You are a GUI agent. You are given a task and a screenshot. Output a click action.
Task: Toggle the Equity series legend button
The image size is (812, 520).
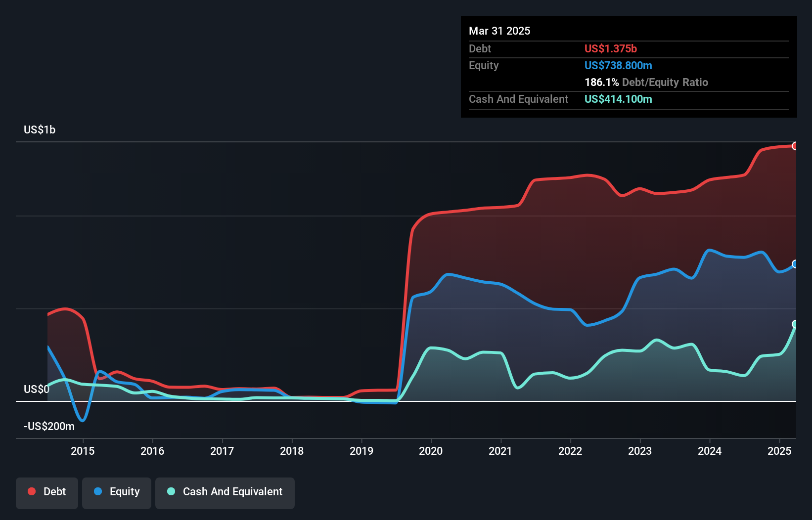coord(117,493)
